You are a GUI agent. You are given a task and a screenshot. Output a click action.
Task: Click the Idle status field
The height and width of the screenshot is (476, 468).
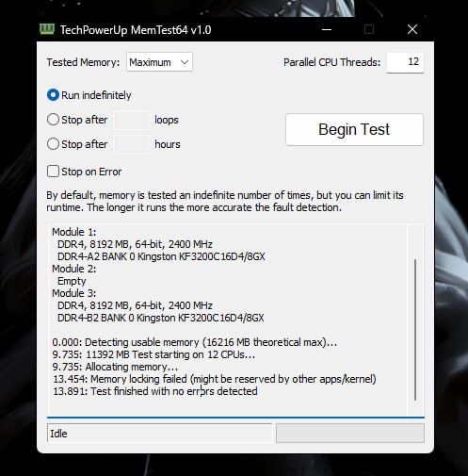coord(159,434)
